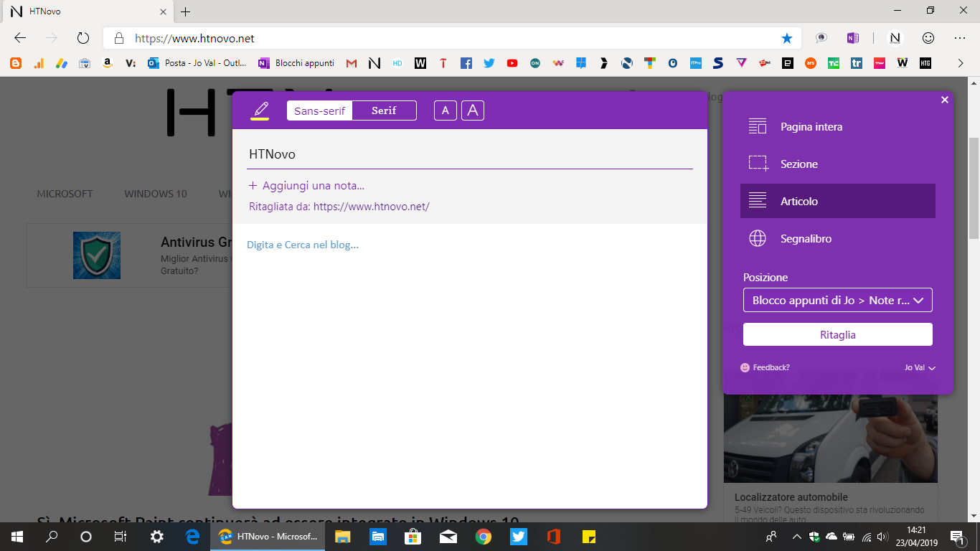Toggle the favorite star for this page
Image resolution: width=980 pixels, height=551 pixels.
[787, 38]
